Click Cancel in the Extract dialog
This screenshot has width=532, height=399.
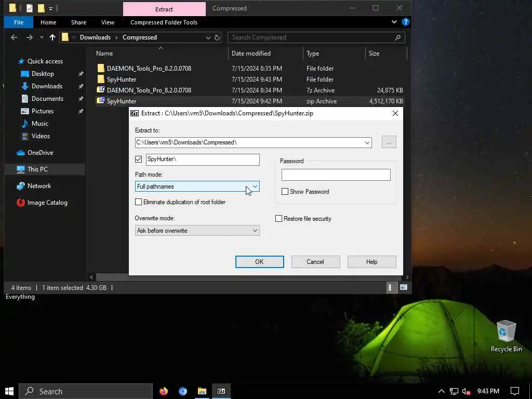(315, 262)
